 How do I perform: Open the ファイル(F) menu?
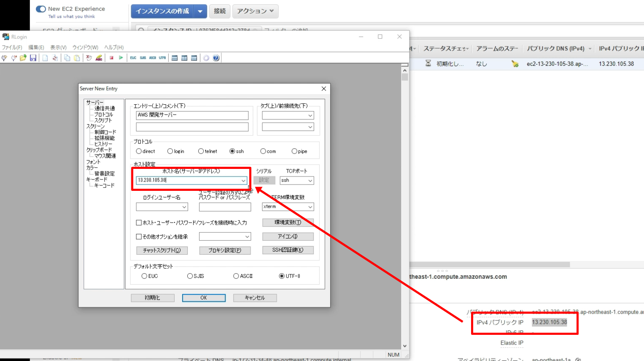coord(12,47)
